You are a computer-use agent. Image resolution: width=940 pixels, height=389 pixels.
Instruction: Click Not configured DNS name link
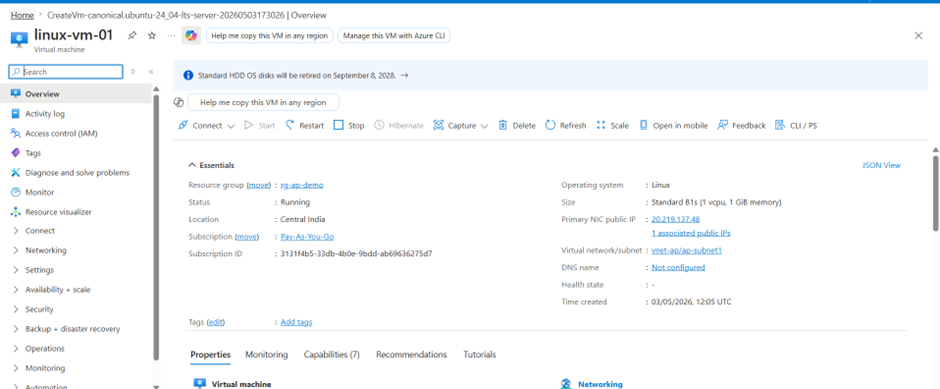tap(678, 267)
